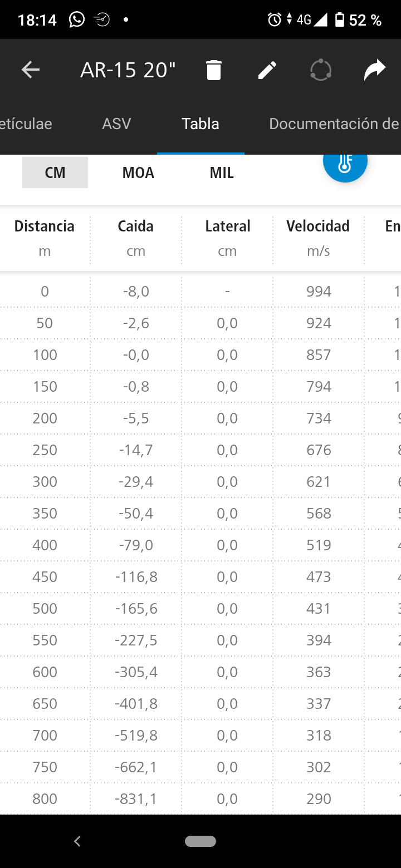Tap the Velocidad column header
401x868 pixels.
click(x=318, y=226)
